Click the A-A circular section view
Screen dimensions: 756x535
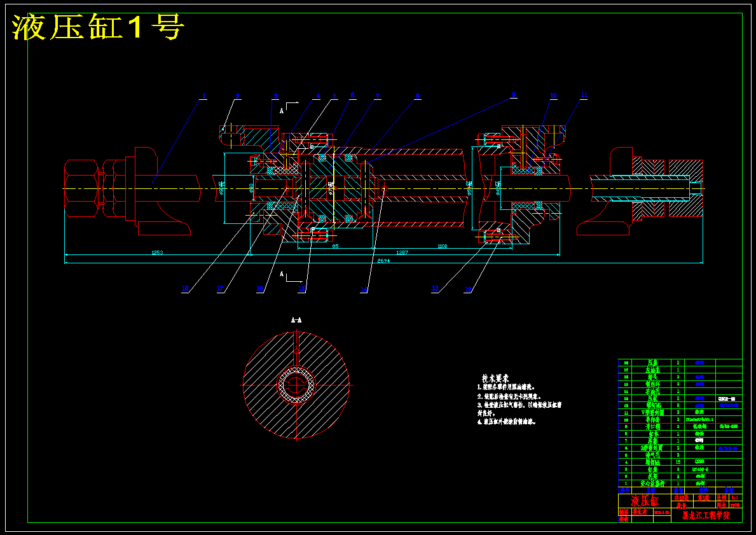(x=296, y=385)
